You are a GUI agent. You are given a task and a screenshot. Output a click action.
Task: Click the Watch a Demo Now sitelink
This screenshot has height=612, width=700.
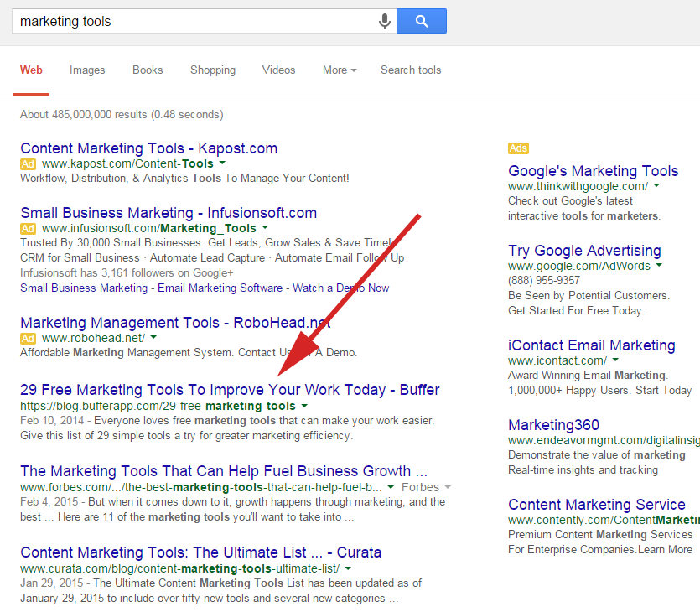341,288
